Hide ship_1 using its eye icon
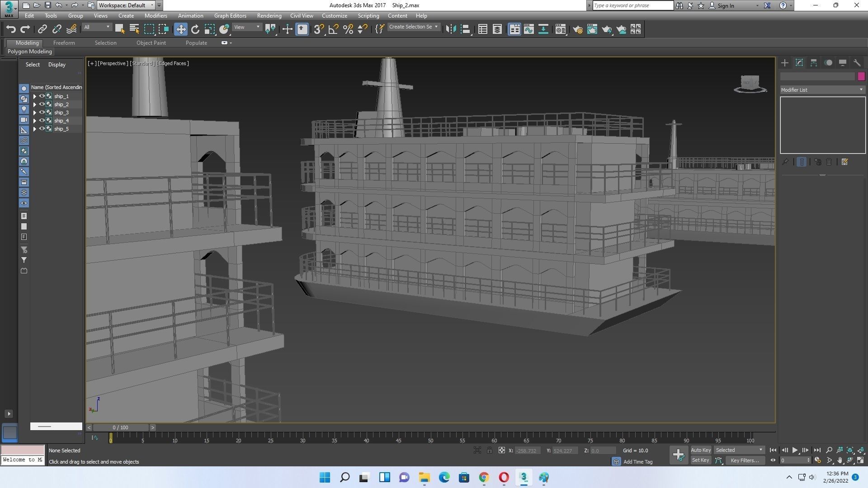Viewport: 868px width, 488px height. click(x=42, y=96)
